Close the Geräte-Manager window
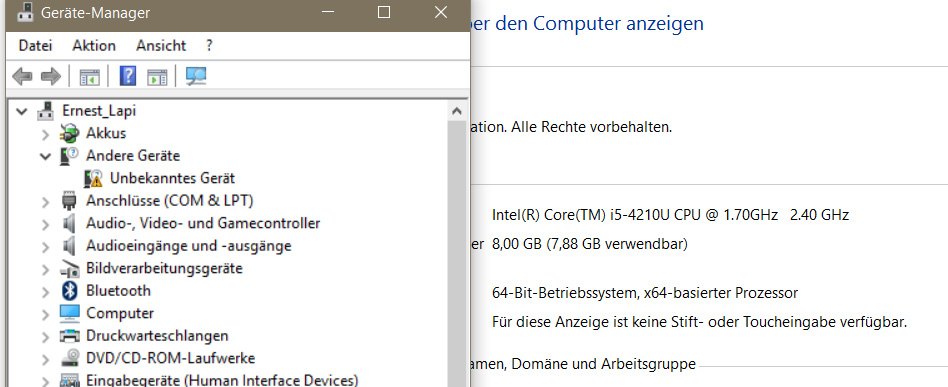The width and height of the screenshot is (948, 387). pyautogui.click(x=441, y=12)
